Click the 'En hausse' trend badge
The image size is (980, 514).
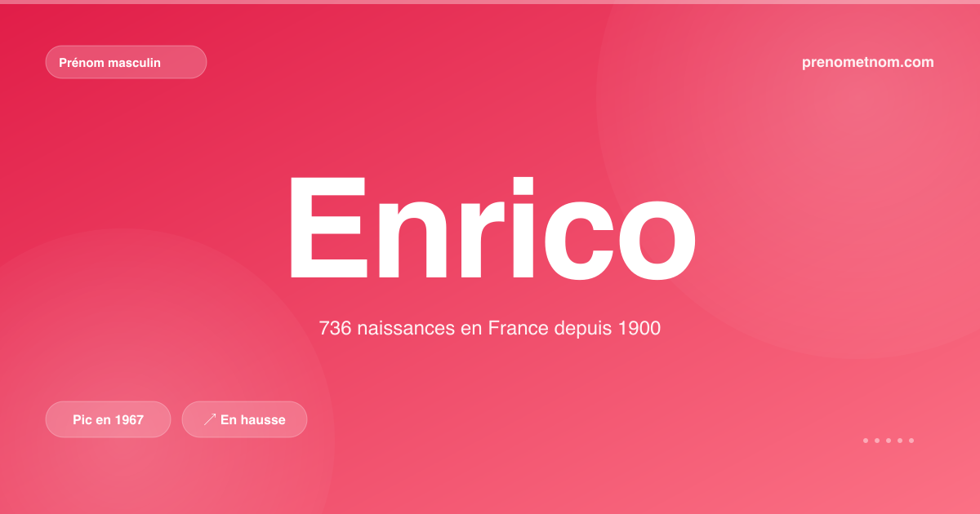[x=244, y=419]
